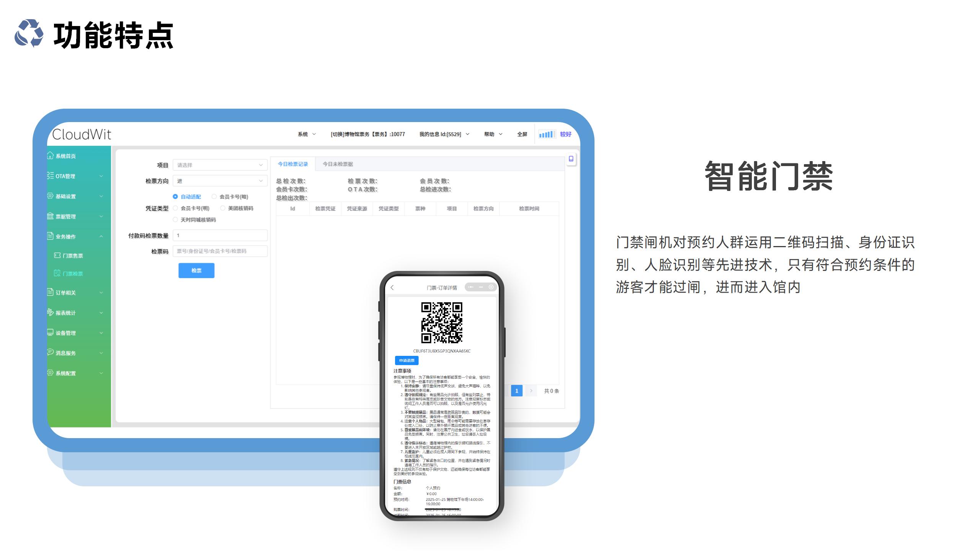The width and height of the screenshot is (980, 551).
Task: Click the 票种 column header
Action: (x=420, y=209)
